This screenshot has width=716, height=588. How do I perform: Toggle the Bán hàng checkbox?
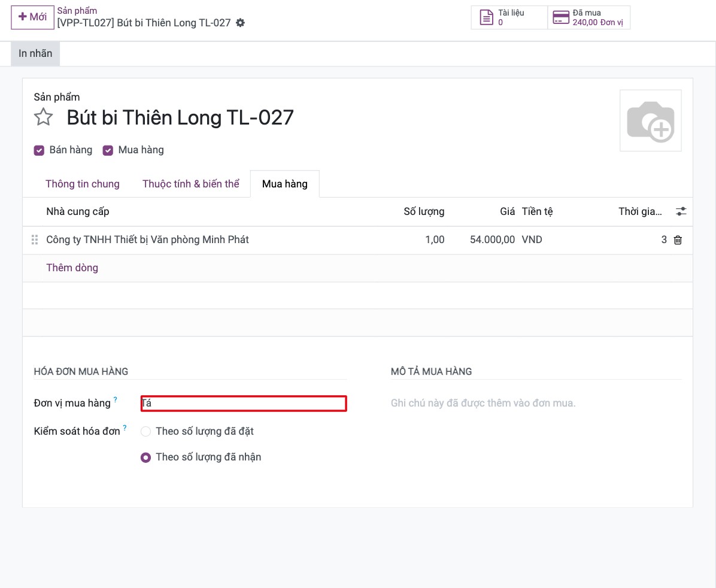(x=40, y=150)
